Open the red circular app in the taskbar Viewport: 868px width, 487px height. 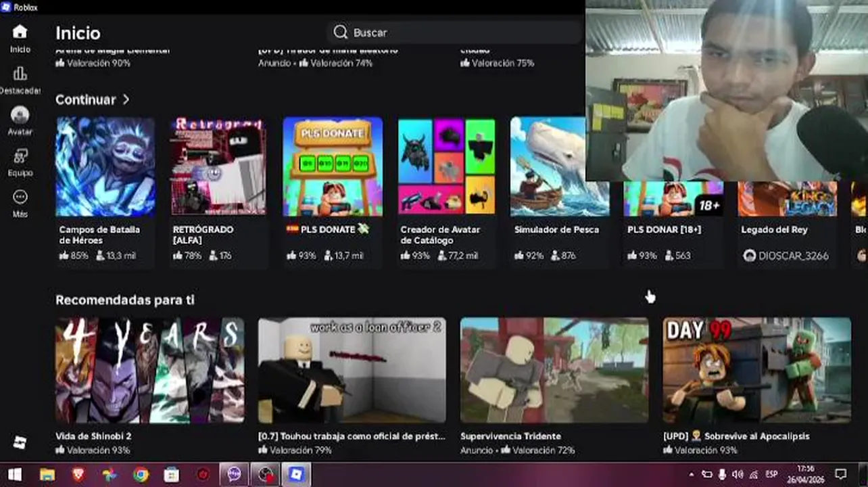pos(203,475)
